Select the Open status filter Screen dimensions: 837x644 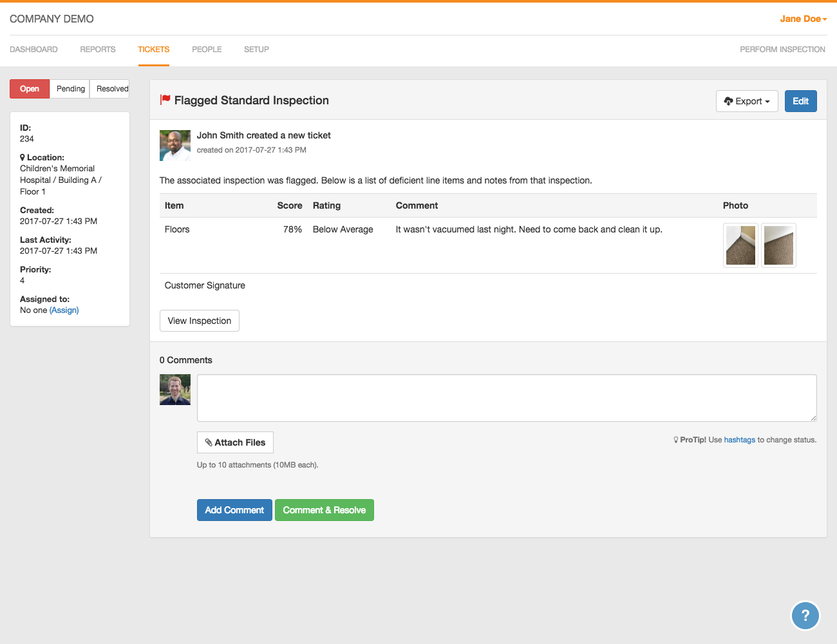point(30,89)
